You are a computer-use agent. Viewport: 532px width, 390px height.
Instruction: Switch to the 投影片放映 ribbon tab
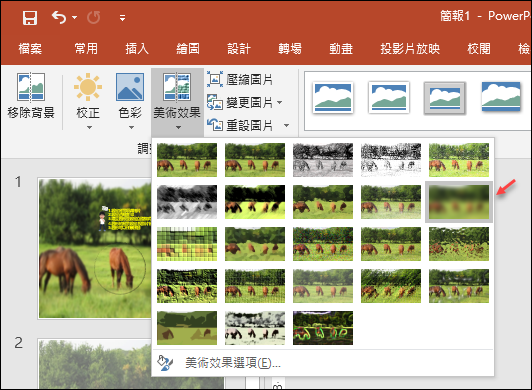coord(410,49)
